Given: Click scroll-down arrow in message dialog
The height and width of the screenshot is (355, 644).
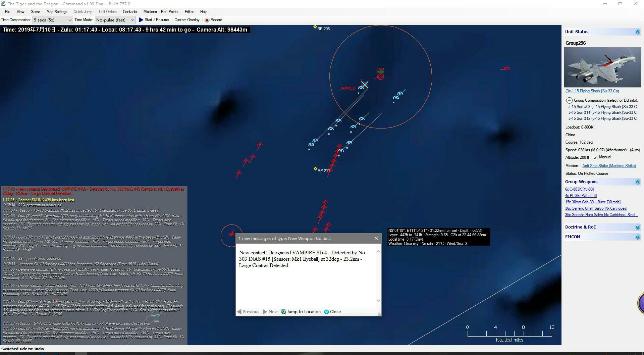Looking at the screenshot, I should 379,301.
